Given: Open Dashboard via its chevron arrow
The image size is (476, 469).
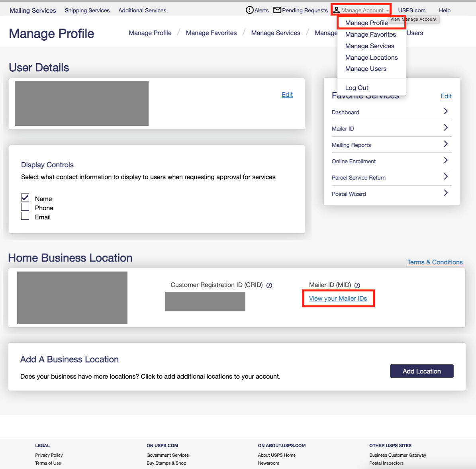Looking at the screenshot, I should click(x=446, y=111).
